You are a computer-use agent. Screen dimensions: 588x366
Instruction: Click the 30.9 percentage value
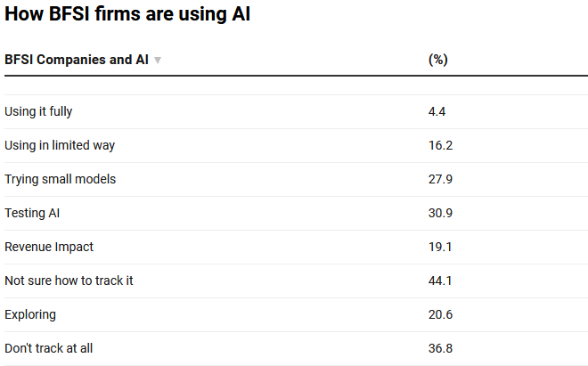(440, 213)
